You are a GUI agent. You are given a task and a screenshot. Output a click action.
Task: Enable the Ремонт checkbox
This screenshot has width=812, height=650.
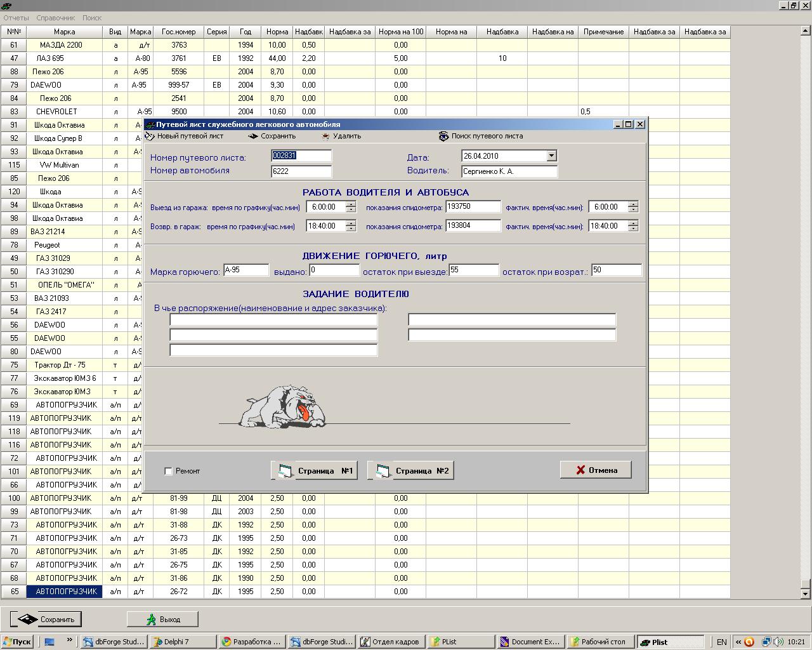point(168,471)
